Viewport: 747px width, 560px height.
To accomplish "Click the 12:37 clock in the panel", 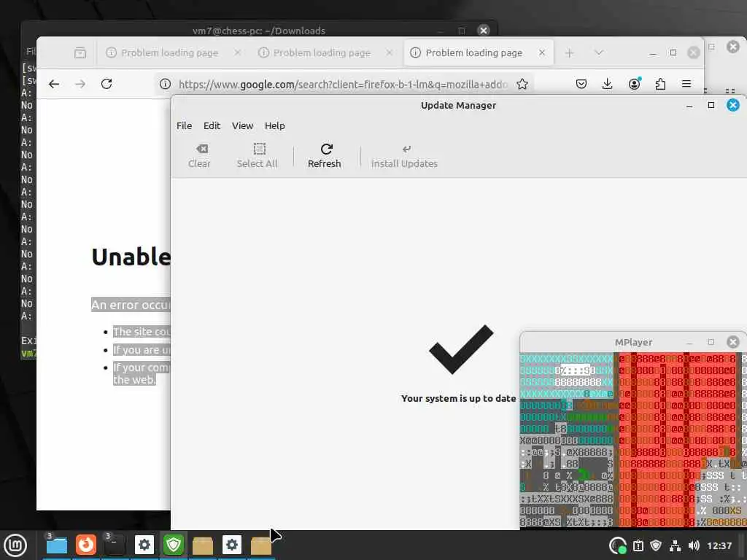I will (719, 545).
